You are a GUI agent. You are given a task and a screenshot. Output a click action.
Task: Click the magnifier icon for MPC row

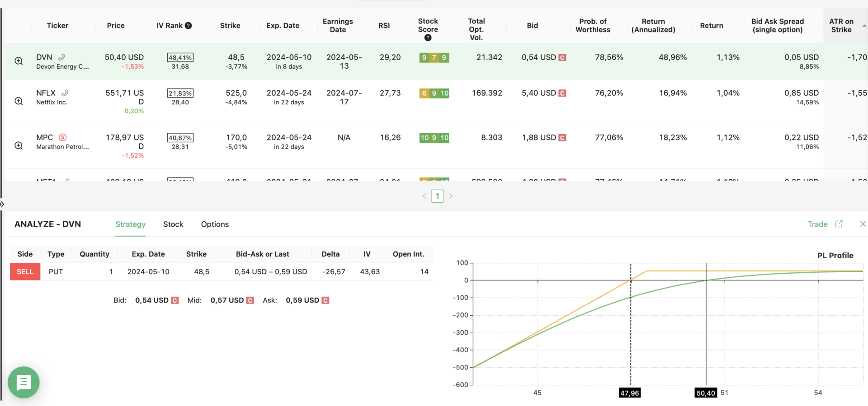(19, 145)
